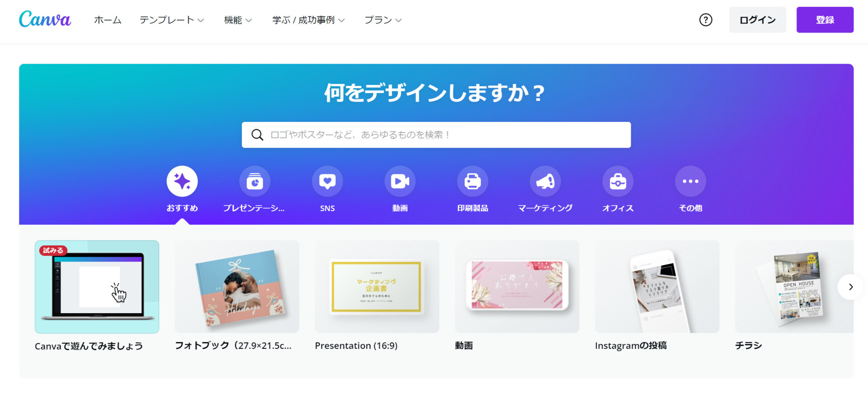Expand the テンプレート dropdown menu
Viewport: 868px width, 403px height.
click(x=172, y=20)
